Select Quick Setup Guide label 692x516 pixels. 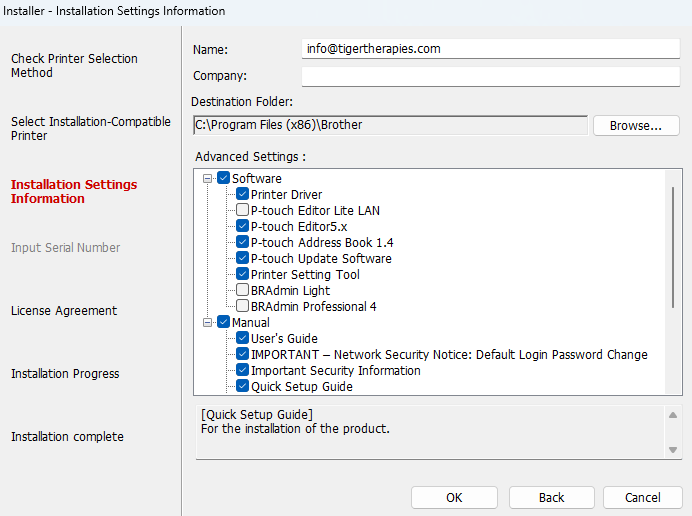coord(301,387)
